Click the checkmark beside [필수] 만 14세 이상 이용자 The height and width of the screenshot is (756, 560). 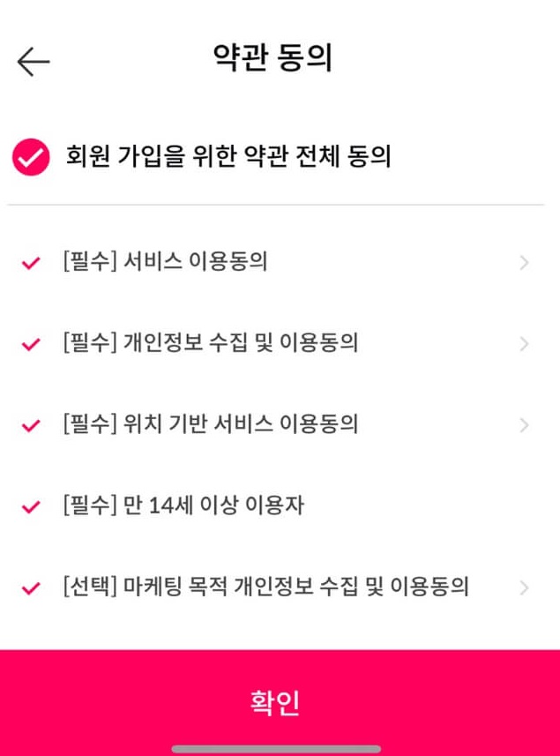[28, 504]
